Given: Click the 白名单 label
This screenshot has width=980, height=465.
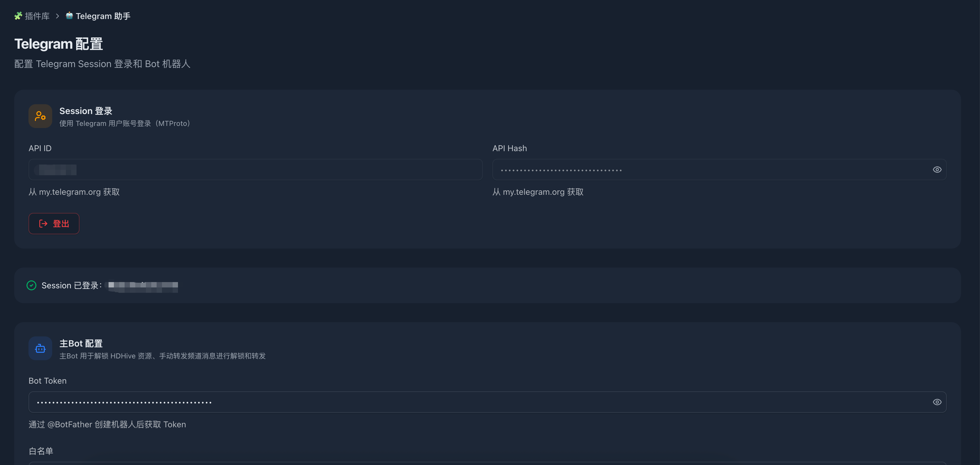Looking at the screenshot, I should pyautogui.click(x=41, y=451).
